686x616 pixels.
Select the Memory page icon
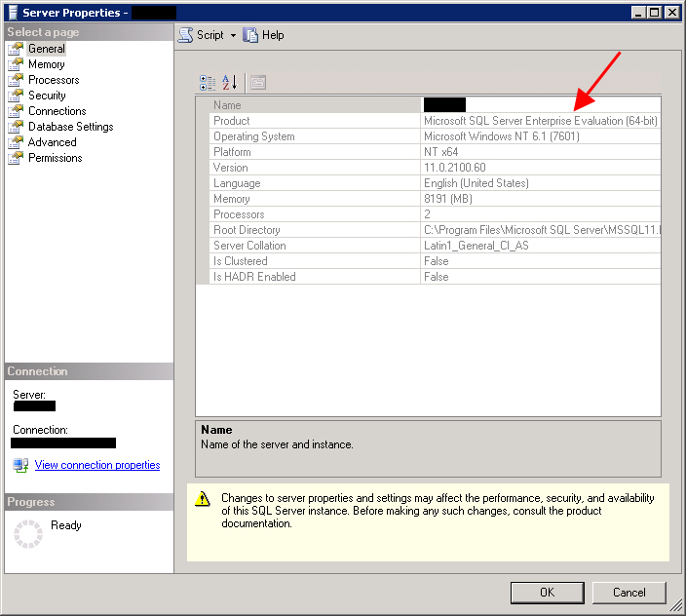tap(16, 64)
